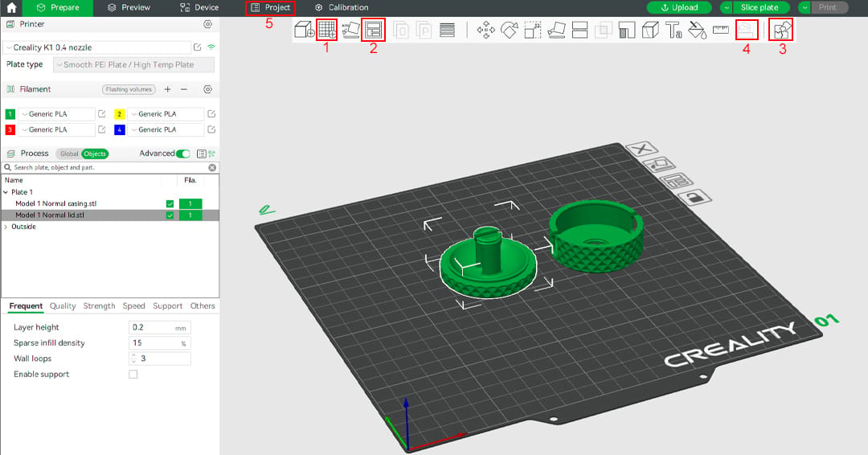Screen dimensions: 868x455
Task: Uncheck Model 1 Normal casing.stl checkbox
Action: (170, 203)
